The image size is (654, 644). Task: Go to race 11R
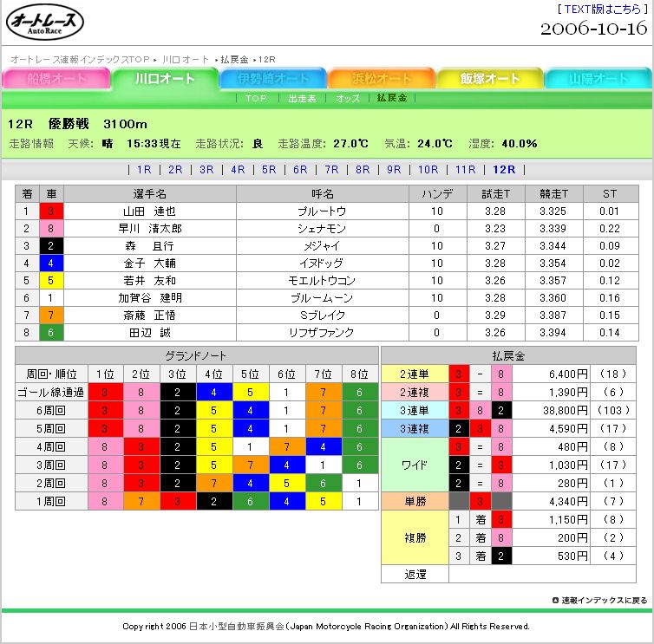(466, 170)
